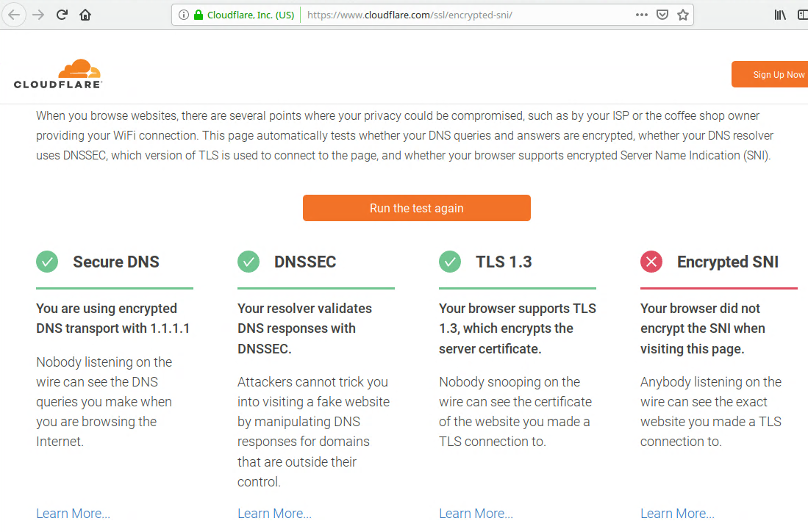Click the browser forward arrow
808x532 pixels.
(x=38, y=15)
